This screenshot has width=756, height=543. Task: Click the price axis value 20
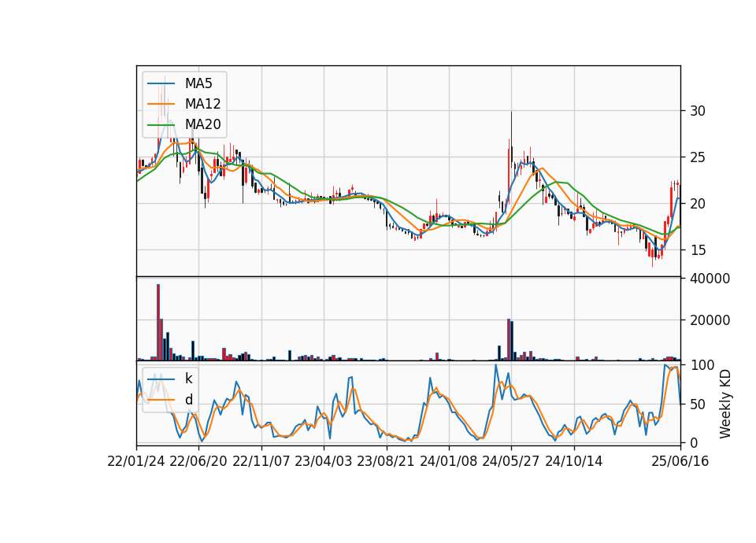point(697,203)
